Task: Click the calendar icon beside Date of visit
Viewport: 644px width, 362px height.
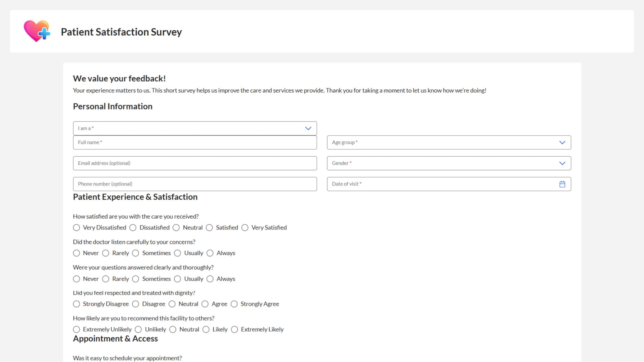Action: point(562,184)
